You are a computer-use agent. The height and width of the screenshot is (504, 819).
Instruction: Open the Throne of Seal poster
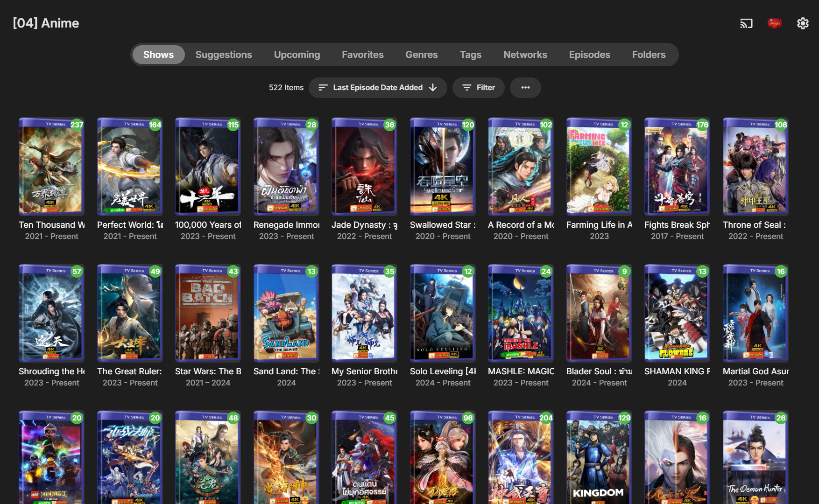tap(755, 167)
